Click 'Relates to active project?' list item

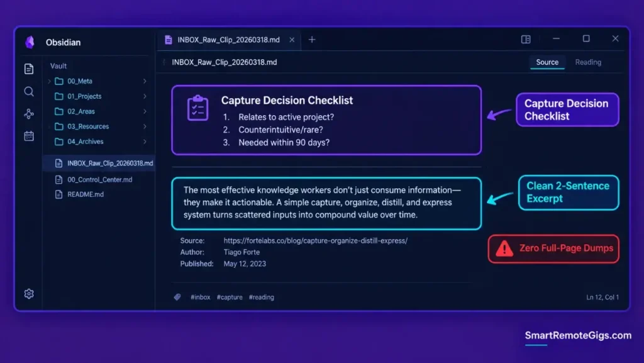[x=286, y=117]
